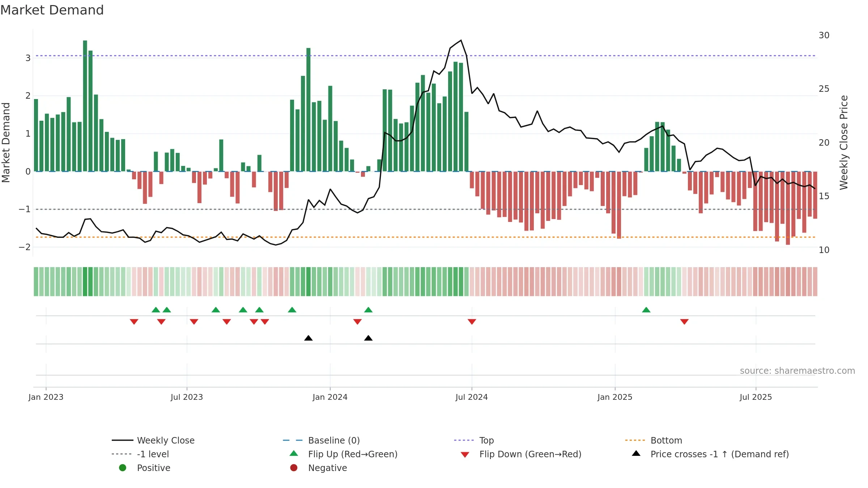The width and height of the screenshot is (868, 488).
Task: Toggle the Weekly Close legend entry
Action: pyautogui.click(x=153, y=440)
